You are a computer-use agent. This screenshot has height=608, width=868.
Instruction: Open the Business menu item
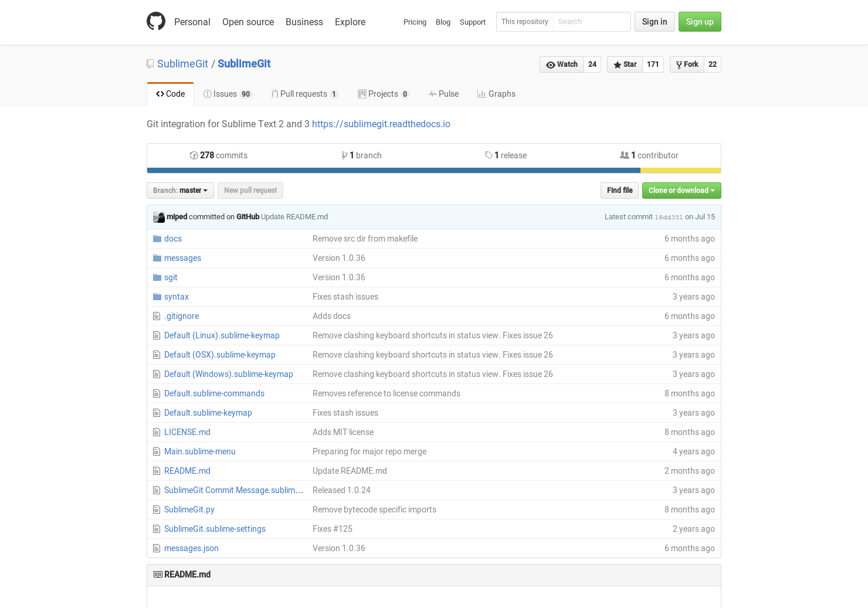coord(304,22)
